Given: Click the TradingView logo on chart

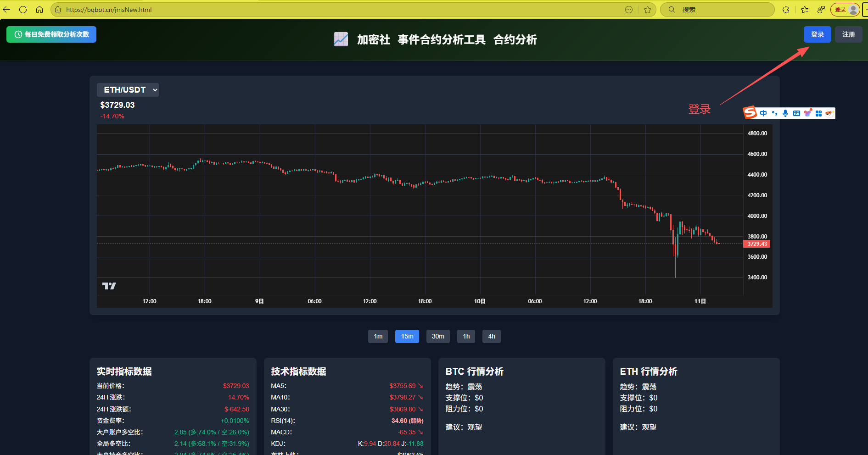Looking at the screenshot, I should click(x=109, y=286).
